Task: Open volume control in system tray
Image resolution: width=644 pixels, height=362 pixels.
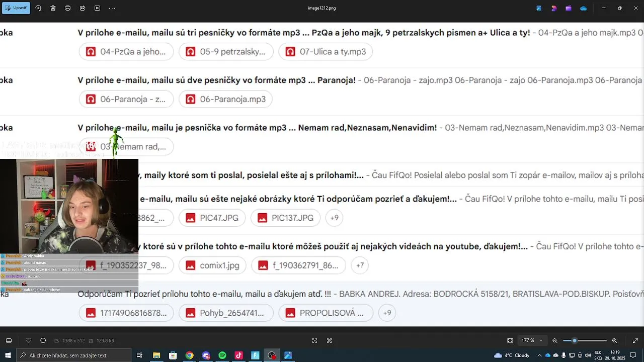Action: pyautogui.click(x=588, y=355)
